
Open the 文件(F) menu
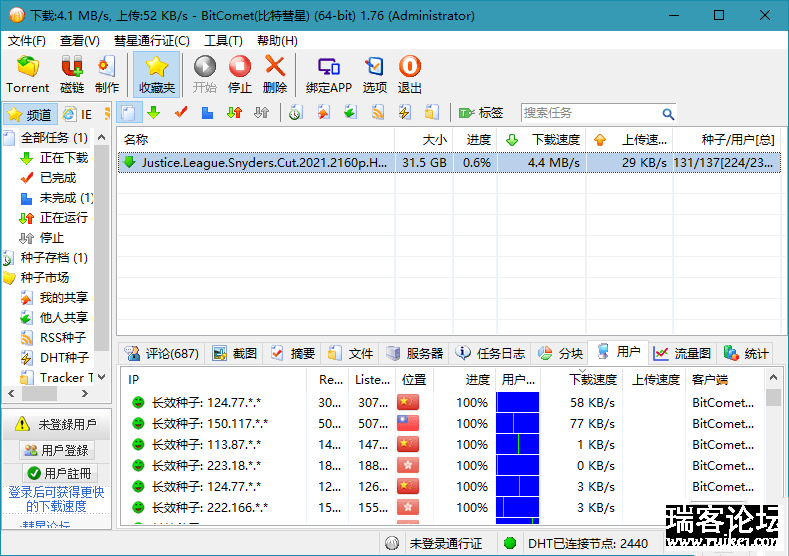(x=27, y=41)
